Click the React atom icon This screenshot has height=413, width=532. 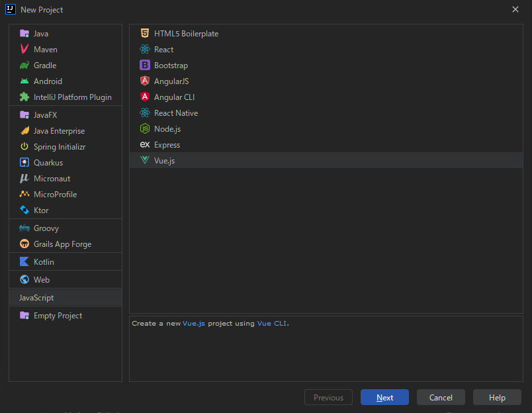click(x=146, y=49)
